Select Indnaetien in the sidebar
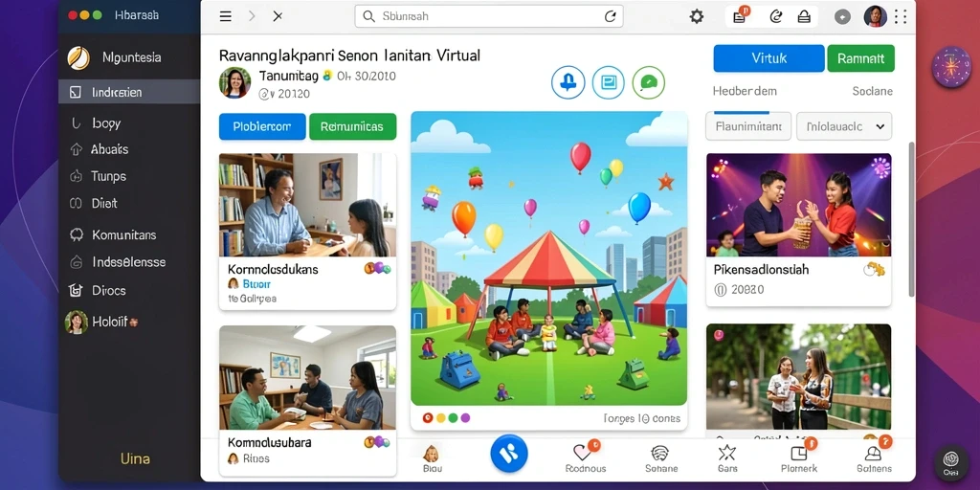 [129, 92]
